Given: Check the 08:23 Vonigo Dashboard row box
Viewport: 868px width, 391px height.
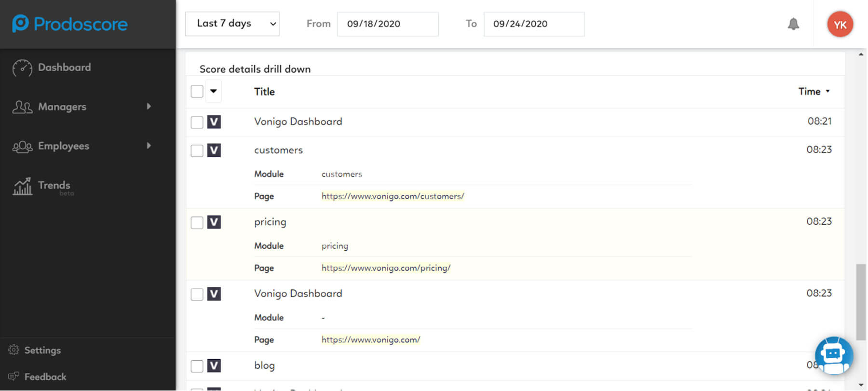Looking at the screenshot, I should (x=197, y=294).
